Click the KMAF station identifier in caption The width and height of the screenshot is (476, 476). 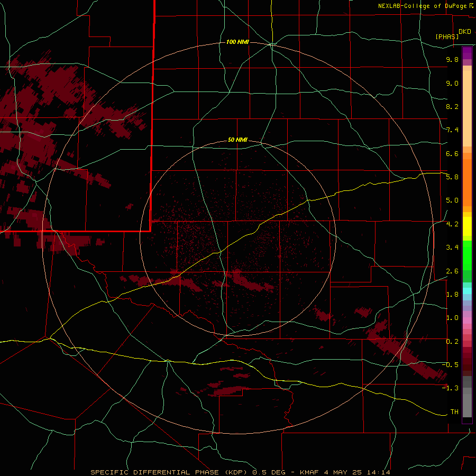309,472
